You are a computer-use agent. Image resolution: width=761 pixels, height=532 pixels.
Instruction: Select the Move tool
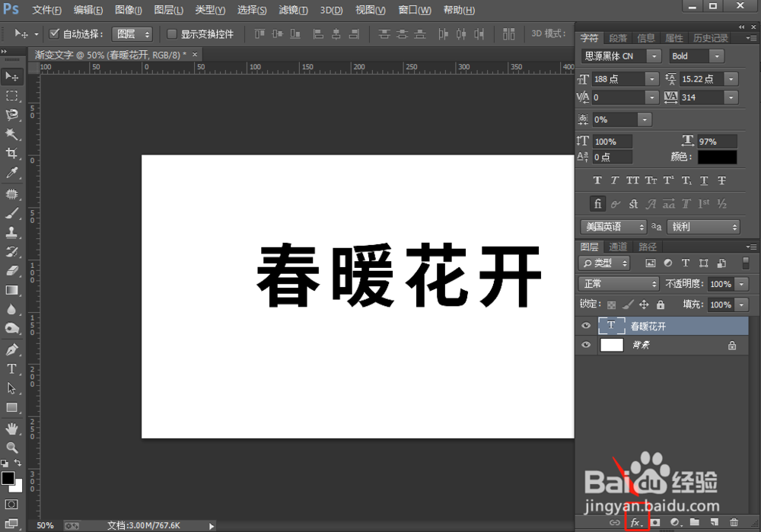[x=11, y=76]
